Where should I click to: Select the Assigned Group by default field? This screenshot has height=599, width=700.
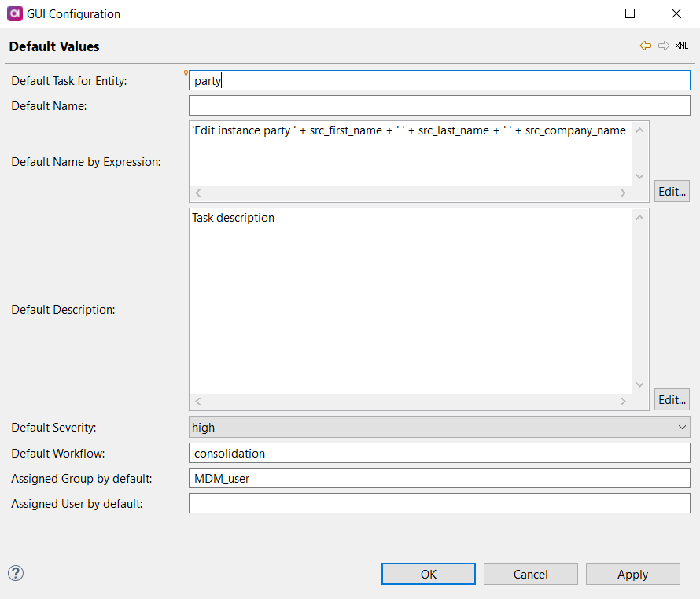click(439, 478)
